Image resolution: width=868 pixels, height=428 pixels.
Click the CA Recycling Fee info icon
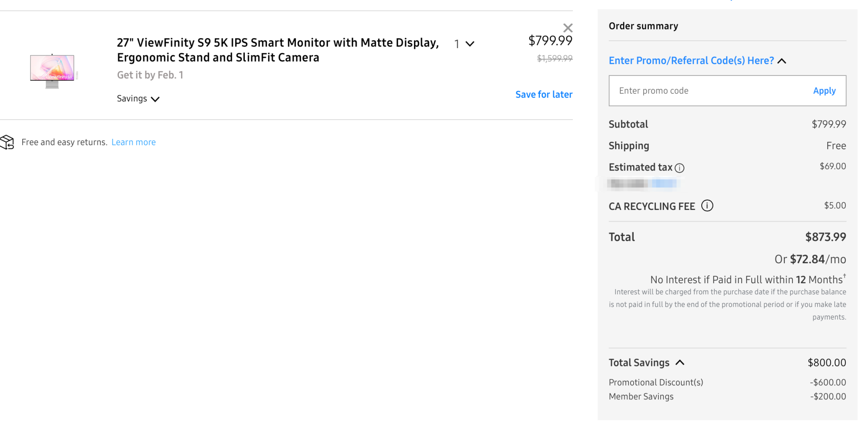[707, 206]
